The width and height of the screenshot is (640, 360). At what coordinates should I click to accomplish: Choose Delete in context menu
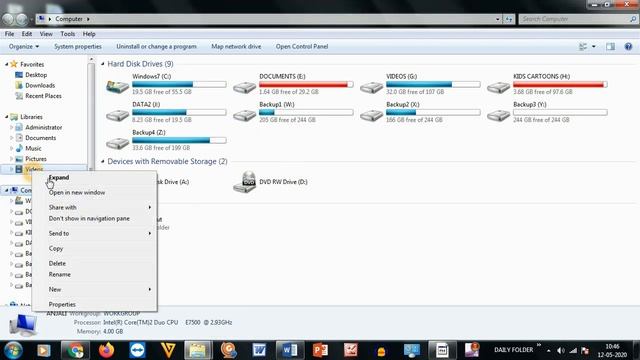[x=95, y=264]
